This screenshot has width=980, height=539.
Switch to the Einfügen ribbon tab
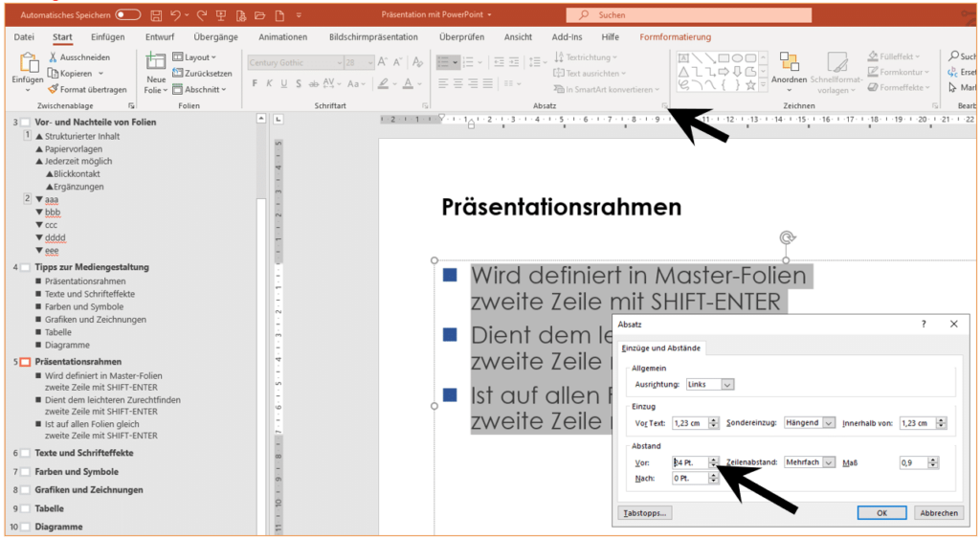[107, 37]
